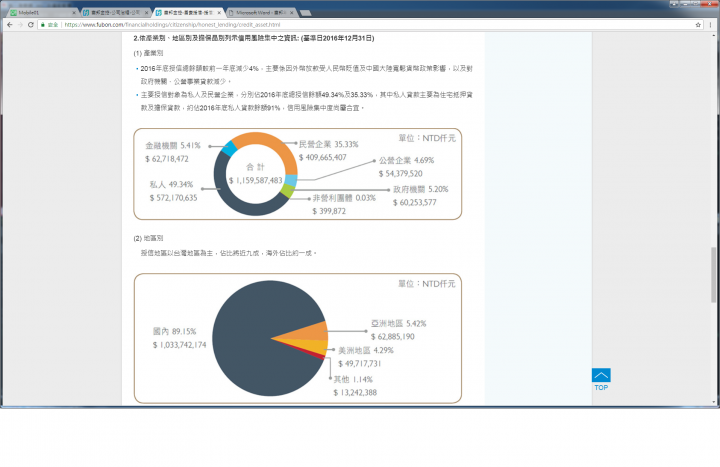720x467 pixels.
Task: Close the second Fubon tab
Action: pos(146,13)
